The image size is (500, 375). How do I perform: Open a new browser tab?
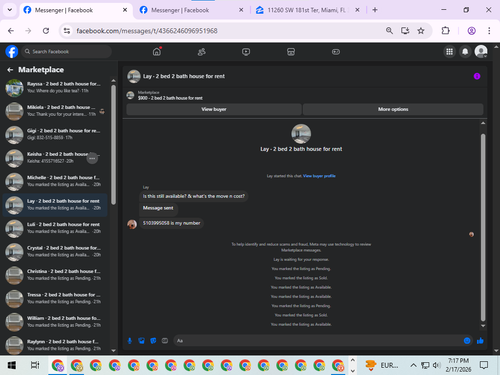point(375,10)
